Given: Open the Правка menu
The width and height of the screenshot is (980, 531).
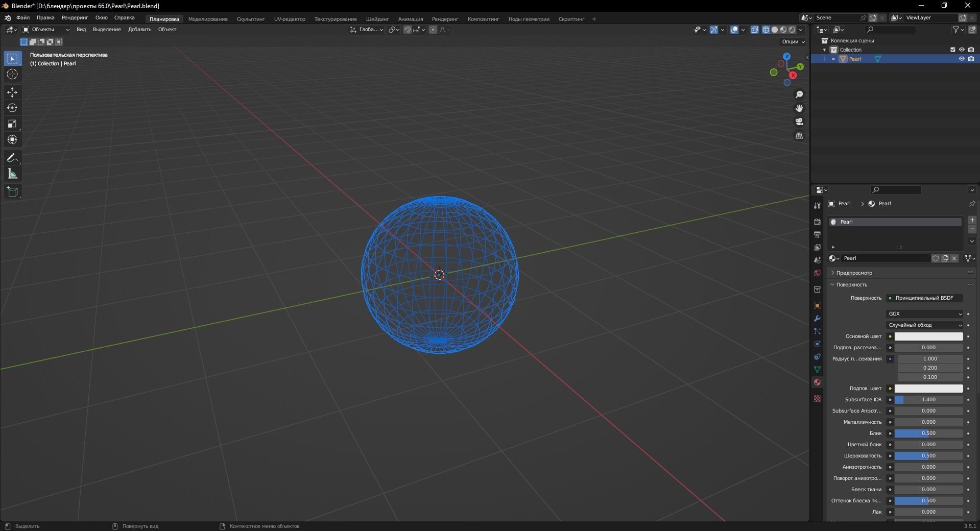Looking at the screenshot, I should tap(45, 18).
